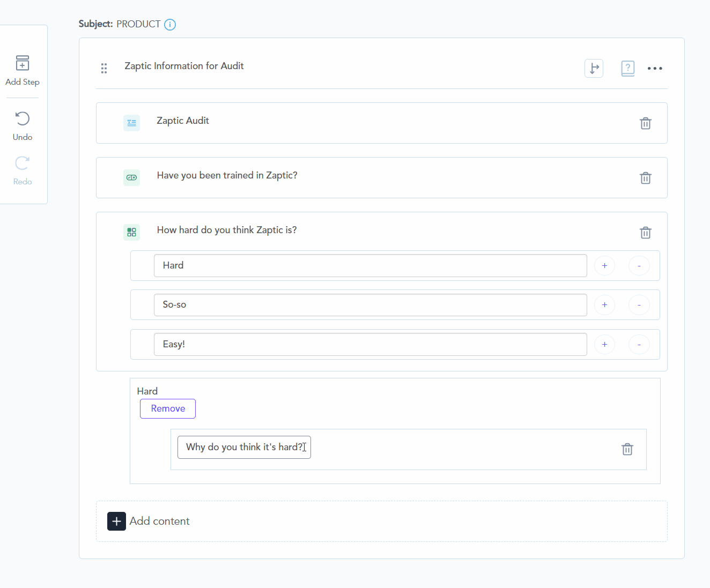
Task: Click the Add Step icon
Action: (23, 63)
